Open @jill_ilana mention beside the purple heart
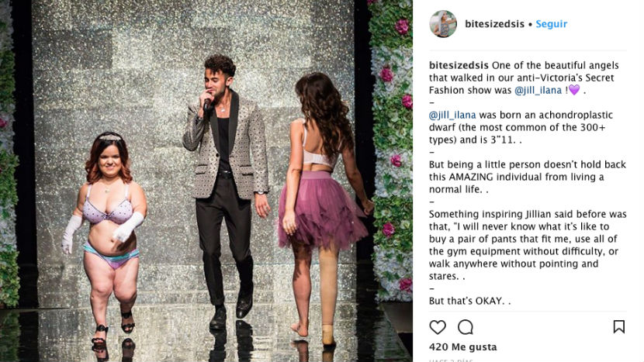This screenshot has width=644, height=362. [x=538, y=90]
